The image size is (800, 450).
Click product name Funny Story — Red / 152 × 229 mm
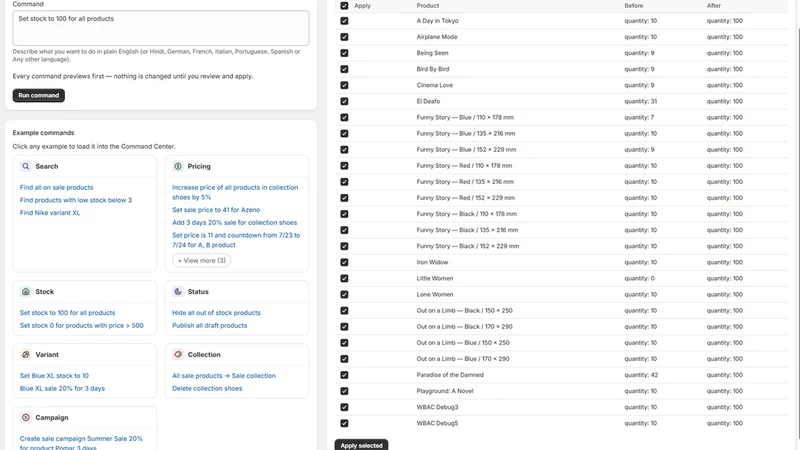click(x=465, y=198)
